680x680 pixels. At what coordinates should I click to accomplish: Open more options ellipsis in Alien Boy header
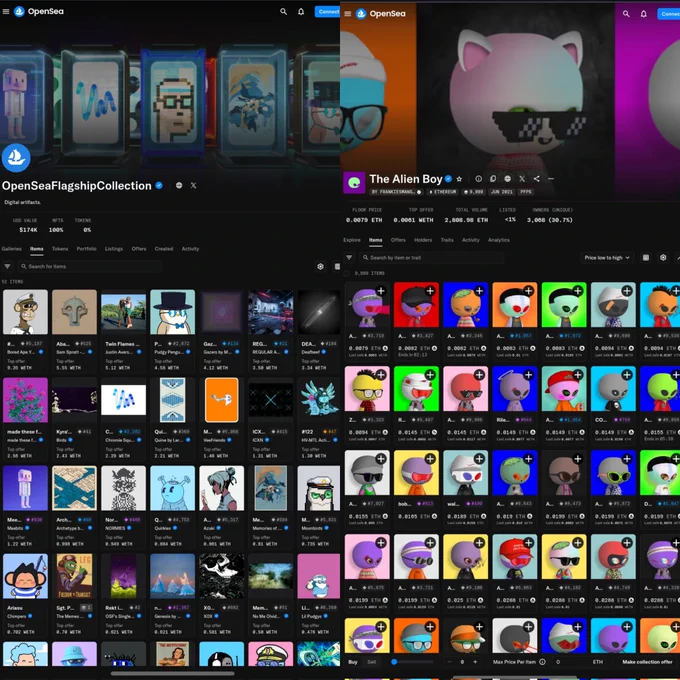[551, 179]
